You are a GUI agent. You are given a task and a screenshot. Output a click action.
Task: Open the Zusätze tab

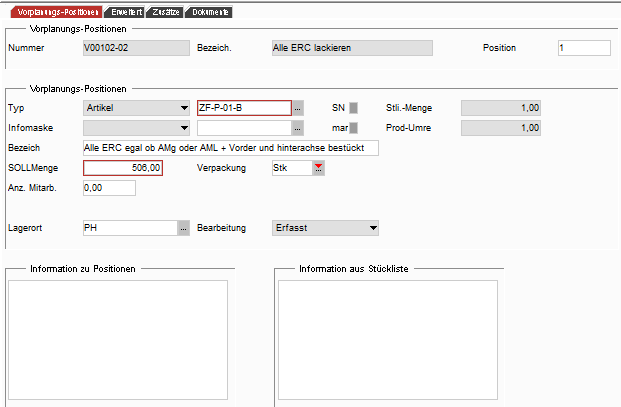click(x=166, y=12)
